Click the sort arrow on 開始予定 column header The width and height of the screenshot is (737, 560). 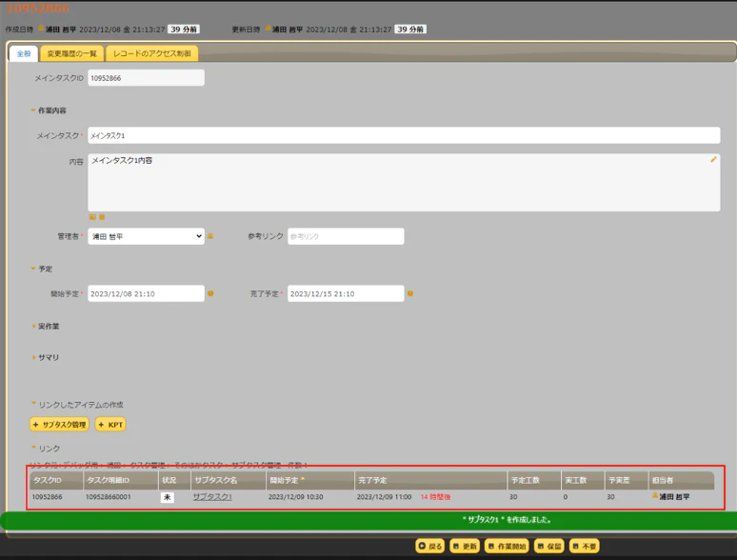point(303,479)
